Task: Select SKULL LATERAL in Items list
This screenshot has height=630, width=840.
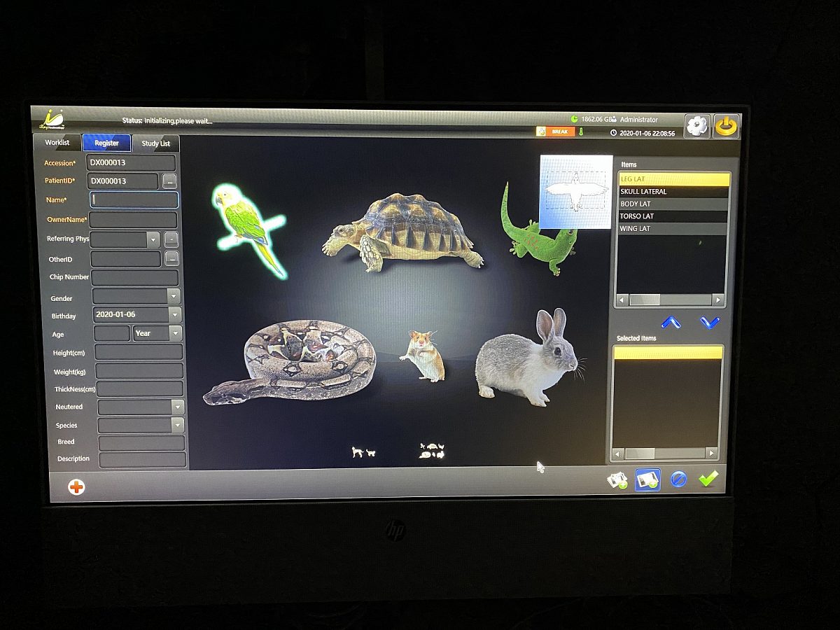Action: [x=673, y=191]
